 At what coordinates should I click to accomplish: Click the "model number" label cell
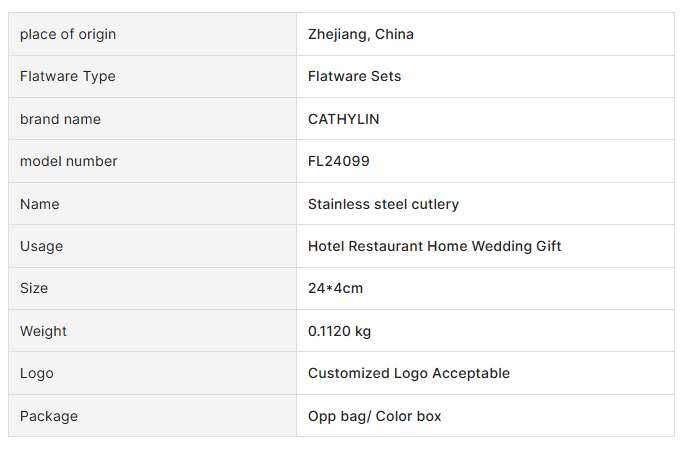coord(69,161)
